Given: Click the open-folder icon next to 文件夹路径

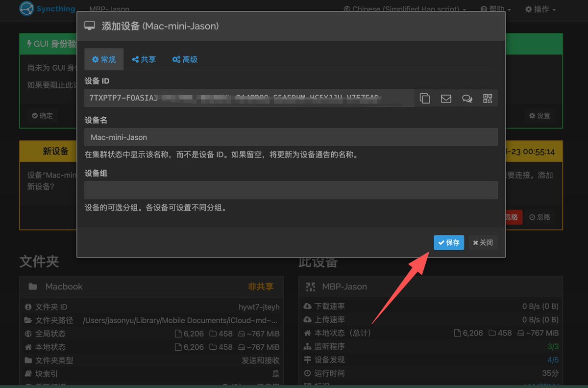Looking at the screenshot, I should click(28, 320).
